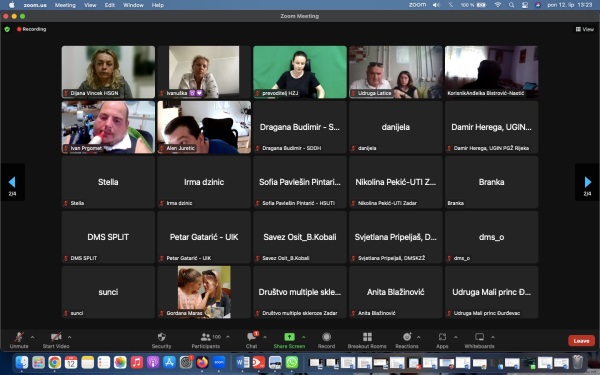Click the green Share Screen icon
This screenshot has width=600, height=375.
[x=289, y=337]
